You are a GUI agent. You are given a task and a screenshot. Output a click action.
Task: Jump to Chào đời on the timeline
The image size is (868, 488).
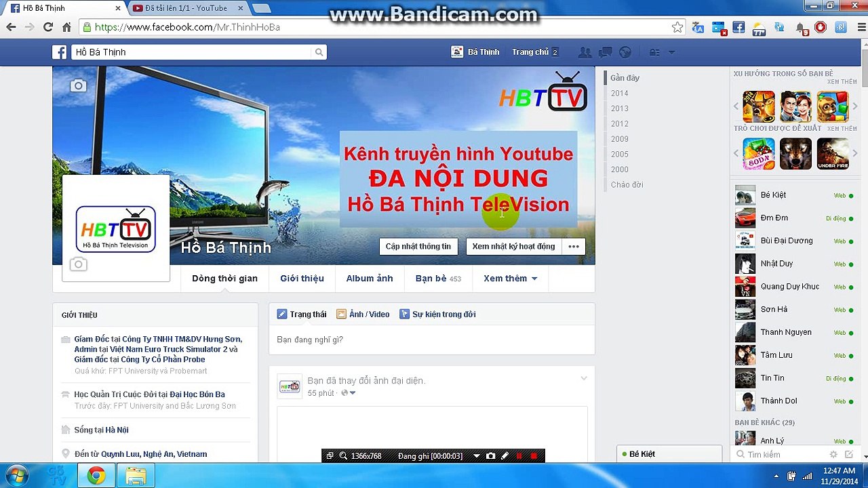pyautogui.click(x=627, y=185)
